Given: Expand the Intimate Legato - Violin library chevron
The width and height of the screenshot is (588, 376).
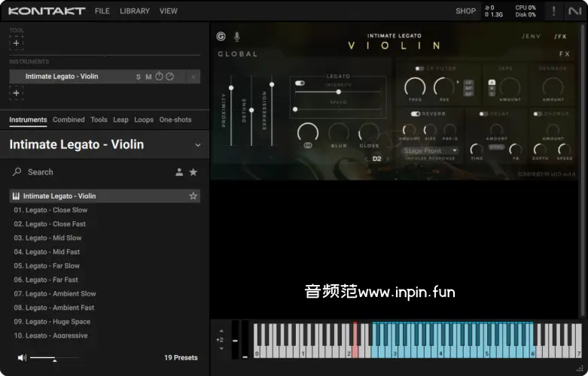Looking at the screenshot, I should (x=197, y=145).
